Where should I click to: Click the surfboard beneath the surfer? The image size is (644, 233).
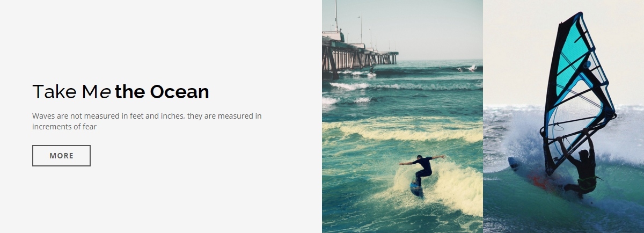[416, 189]
